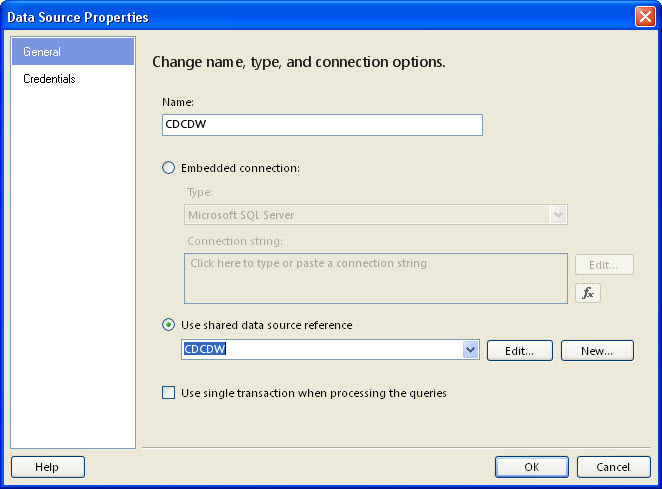Screen dimensions: 662x489
Task: Create a New shared data source
Action: pyautogui.click(x=597, y=350)
